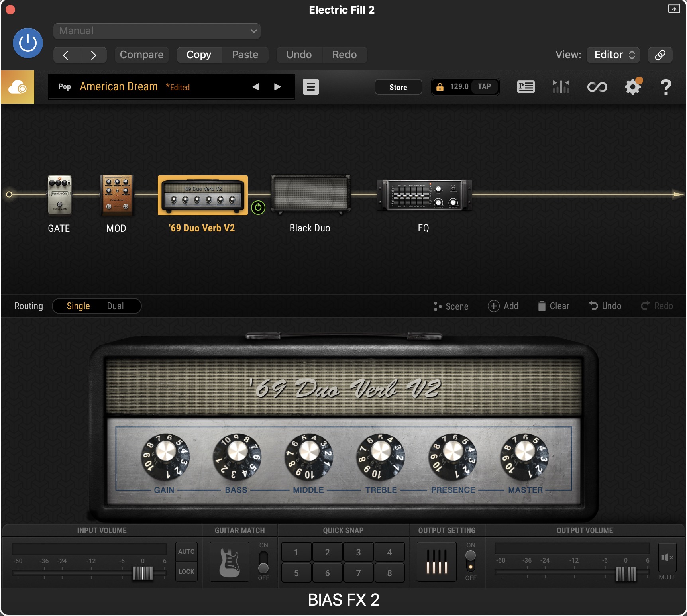Select the EQ rack unit
687x616 pixels.
coord(424,195)
